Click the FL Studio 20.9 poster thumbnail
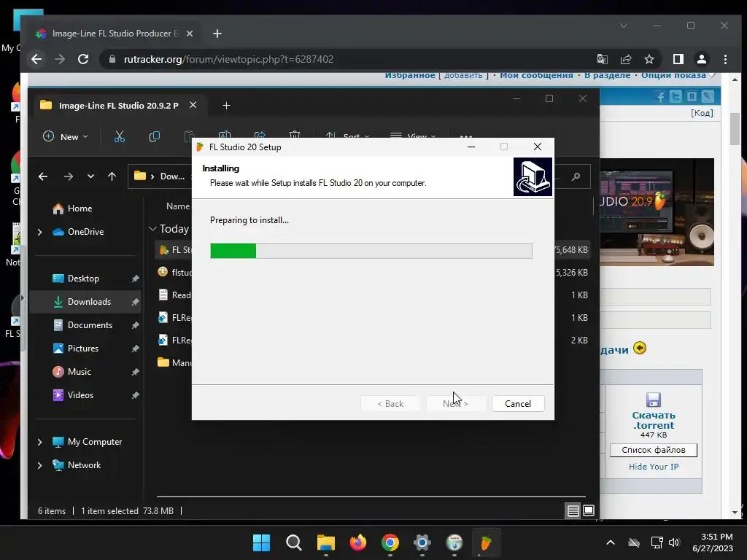The height and width of the screenshot is (560, 747). pyautogui.click(x=657, y=212)
